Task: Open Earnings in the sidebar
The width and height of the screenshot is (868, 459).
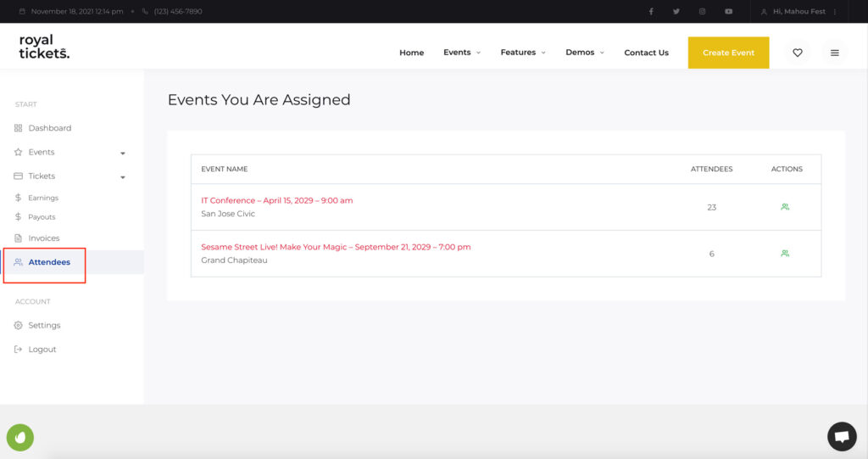Action: tap(43, 198)
